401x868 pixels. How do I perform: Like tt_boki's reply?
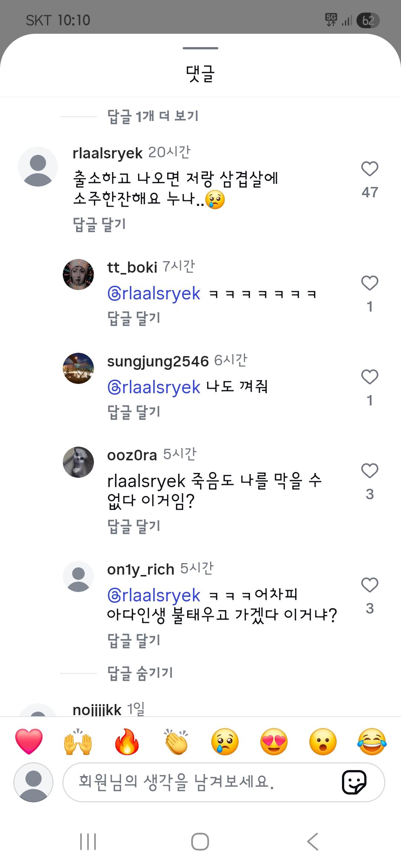(370, 283)
